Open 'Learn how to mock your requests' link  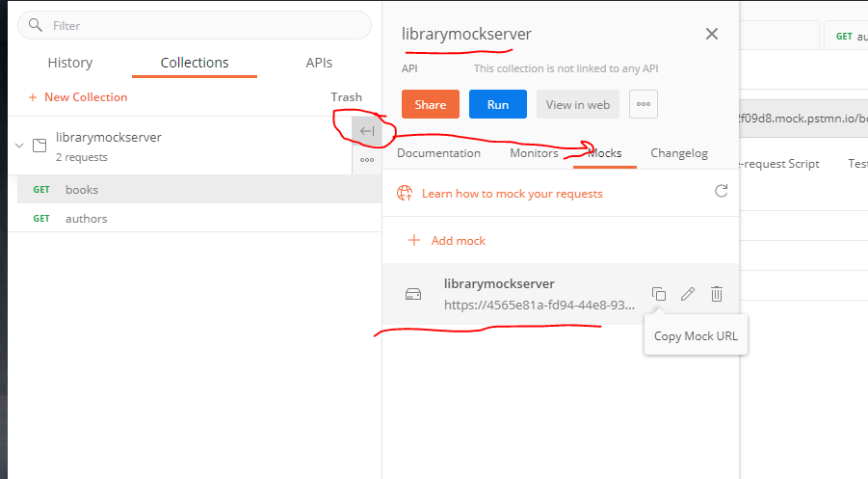point(513,194)
